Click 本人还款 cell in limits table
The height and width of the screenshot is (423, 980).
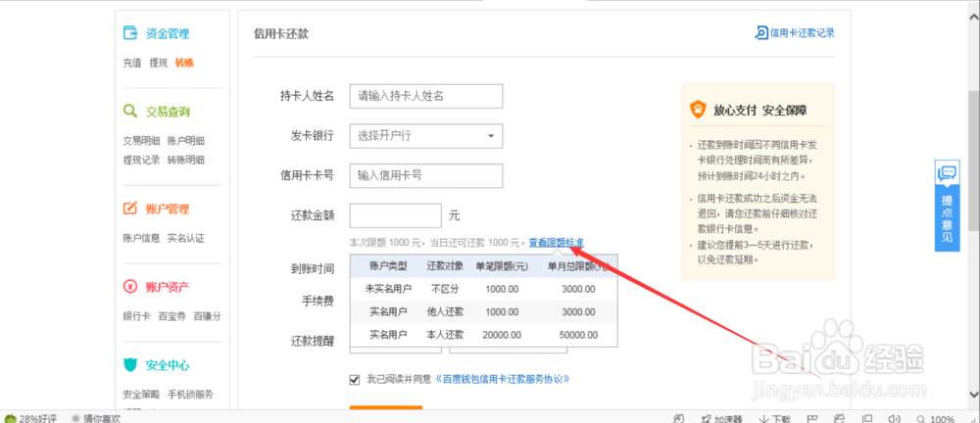click(x=445, y=335)
